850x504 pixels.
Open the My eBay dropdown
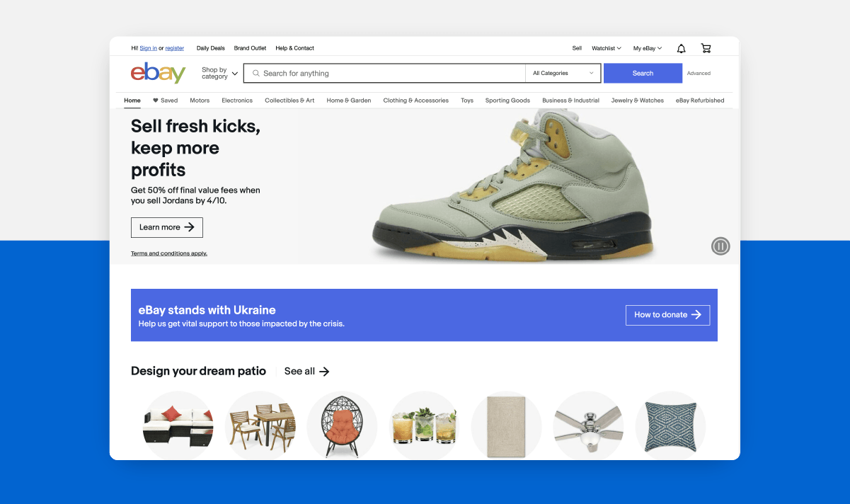(x=646, y=47)
